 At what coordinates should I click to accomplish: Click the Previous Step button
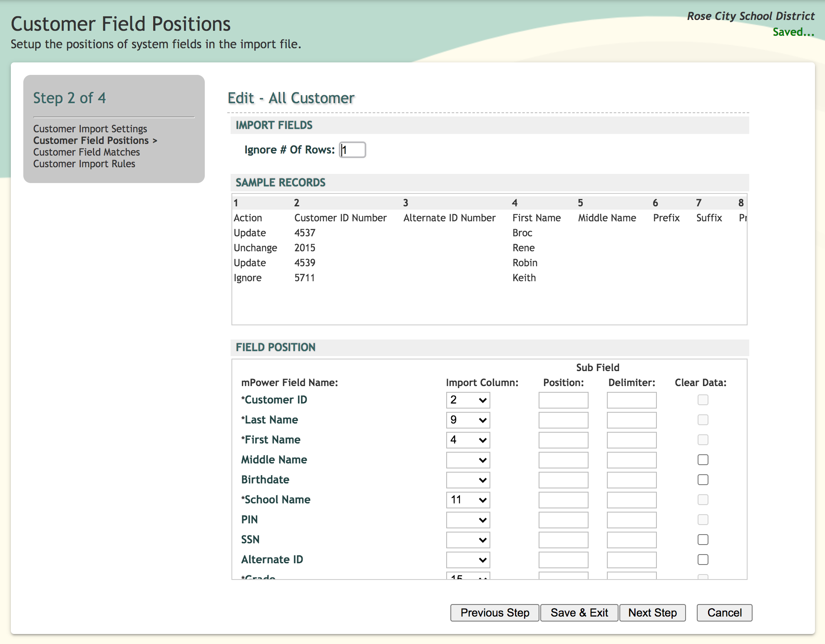click(x=495, y=613)
